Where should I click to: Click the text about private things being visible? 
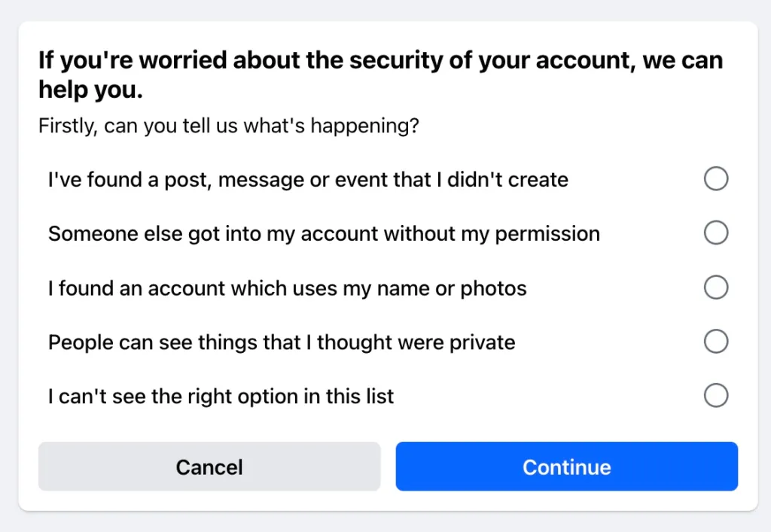[282, 342]
